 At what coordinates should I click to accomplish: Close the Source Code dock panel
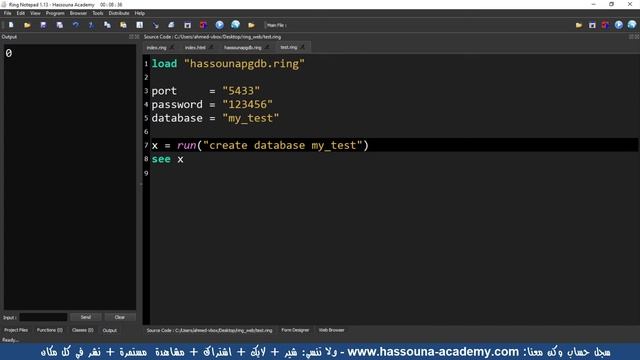(637, 37)
